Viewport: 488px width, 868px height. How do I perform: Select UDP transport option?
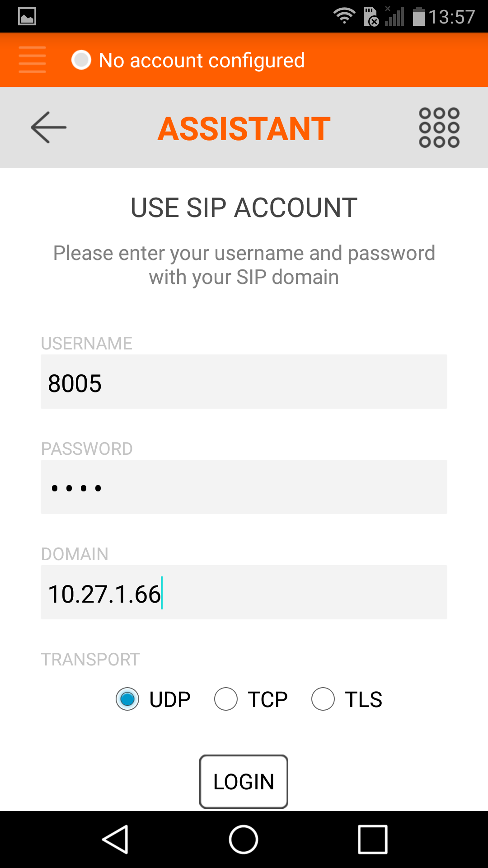pos(127,699)
